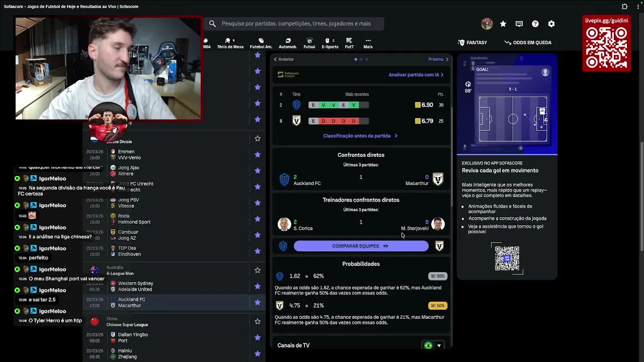This screenshot has height=362, width=644.
Task: Open the help question mark icon
Action: pos(535,24)
